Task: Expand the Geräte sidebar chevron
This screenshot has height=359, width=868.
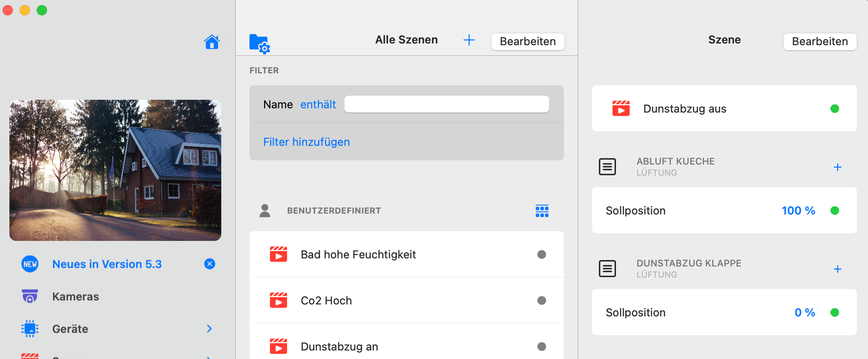Action: 209,329
